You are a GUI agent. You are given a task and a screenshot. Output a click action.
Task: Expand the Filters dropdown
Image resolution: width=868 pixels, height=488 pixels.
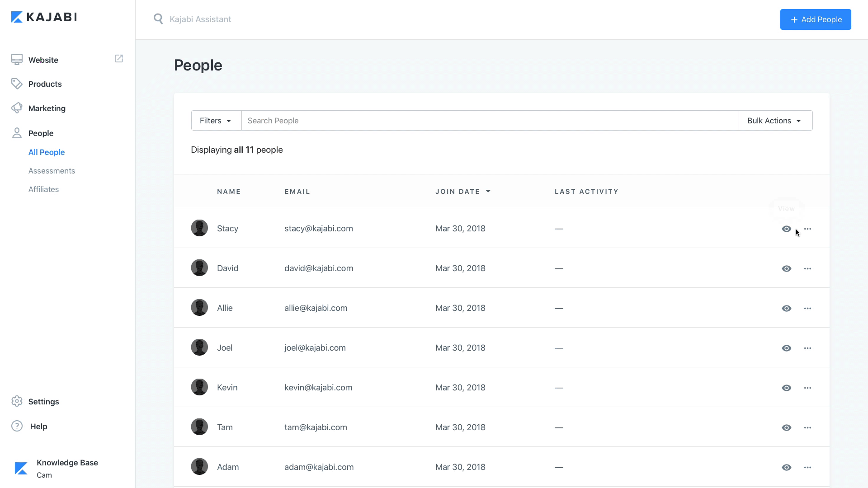click(x=216, y=121)
